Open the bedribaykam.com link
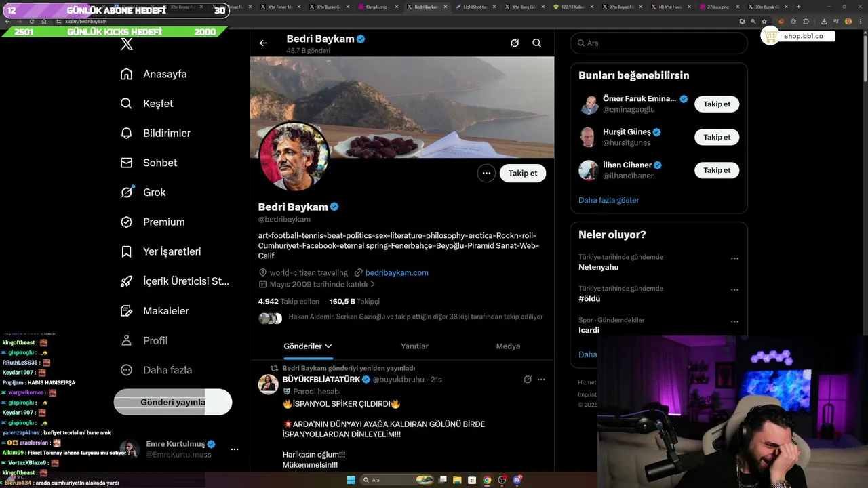 397,272
